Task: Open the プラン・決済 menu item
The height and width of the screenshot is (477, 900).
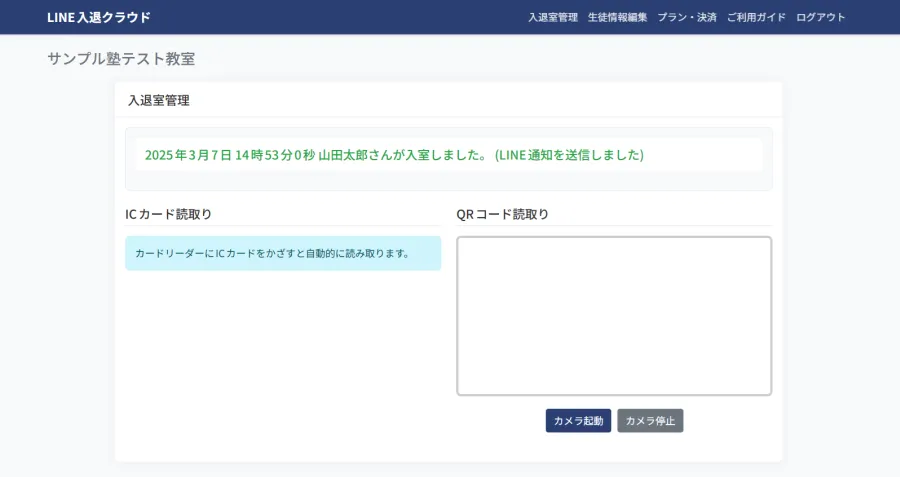Action: pyautogui.click(x=687, y=17)
